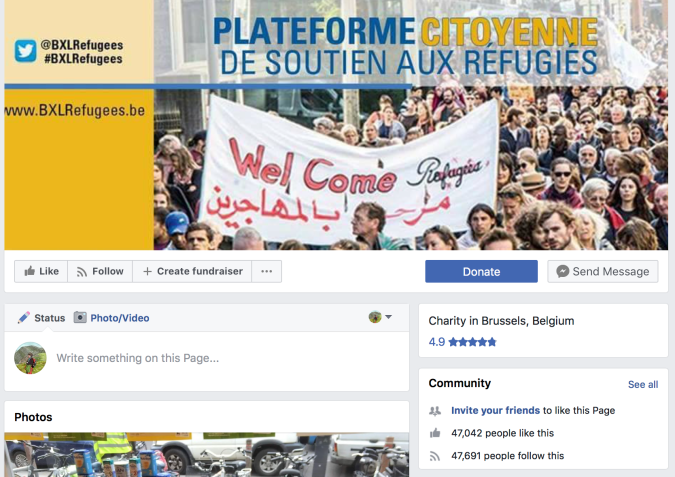Screen dimensions: 675x477
Task: Click the pencil Status icon
Action: (24, 318)
